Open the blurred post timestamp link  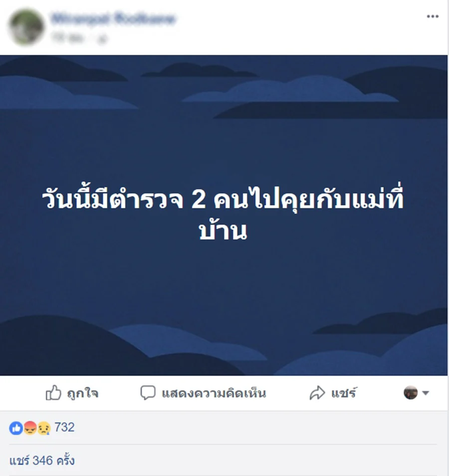coord(67,38)
